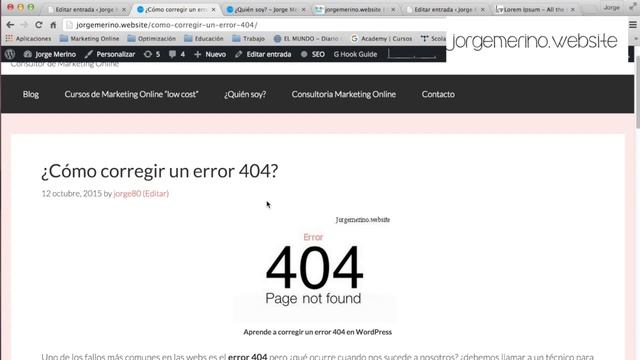Open the Blog menu item
640x360 pixels.
point(31,94)
